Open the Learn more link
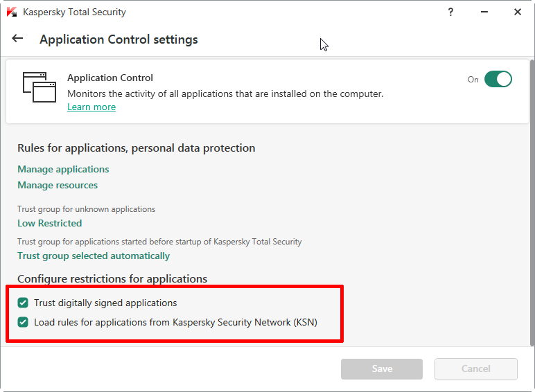This screenshot has width=535, height=392. pos(91,107)
